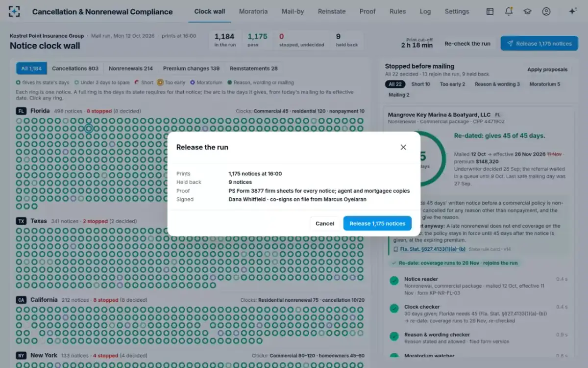Screen dimensions: 588x368
Task: Click the sparkle assistant icon
Action: pos(572,11)
